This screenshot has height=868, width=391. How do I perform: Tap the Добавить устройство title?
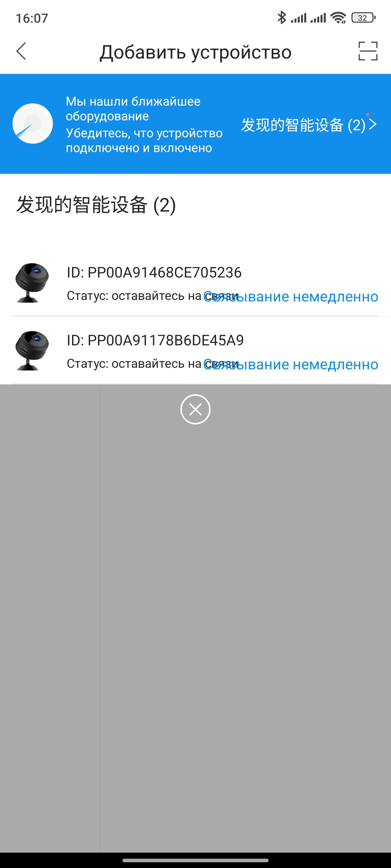coord(195,52)
